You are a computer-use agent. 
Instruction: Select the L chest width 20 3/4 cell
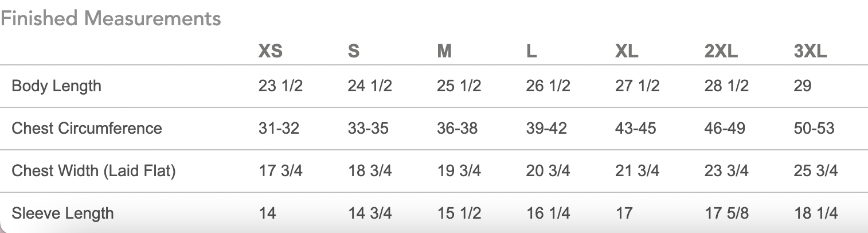pyautogui.click(x=548, y=170)
